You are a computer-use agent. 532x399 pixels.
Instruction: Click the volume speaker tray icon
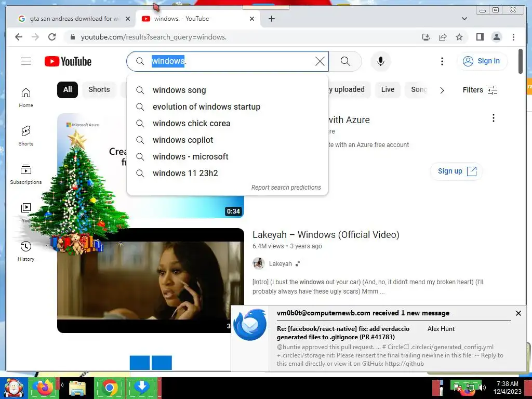(482, 387)
